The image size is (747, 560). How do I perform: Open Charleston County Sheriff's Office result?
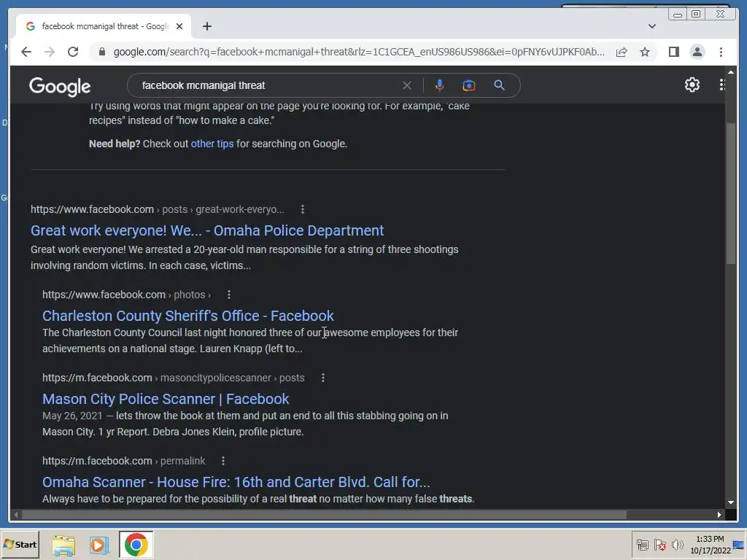[x=188, y=316]
